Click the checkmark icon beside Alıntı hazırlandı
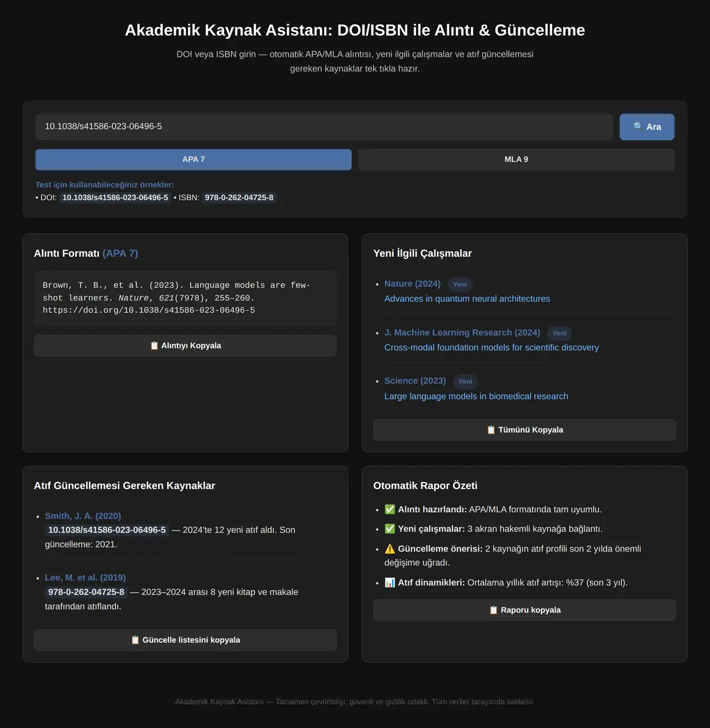710x728 pixels. pos(389,509)
